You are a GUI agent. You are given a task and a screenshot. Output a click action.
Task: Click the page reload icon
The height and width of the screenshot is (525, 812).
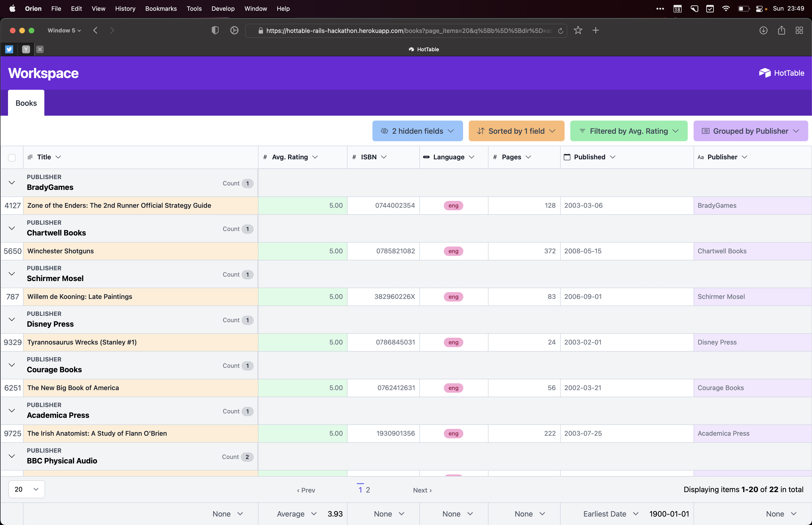click(x=561, y=31)
